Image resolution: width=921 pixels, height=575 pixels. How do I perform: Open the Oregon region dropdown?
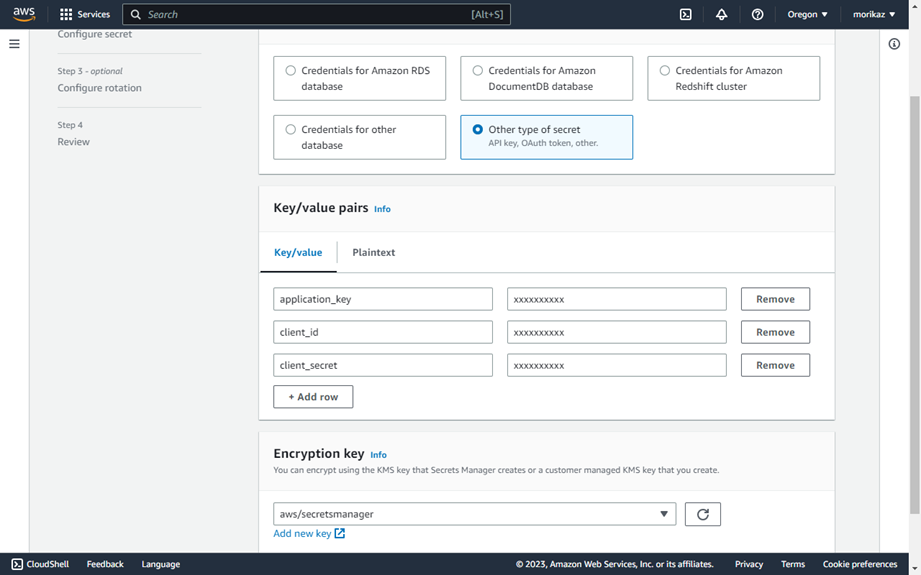(x=807, y=14)
